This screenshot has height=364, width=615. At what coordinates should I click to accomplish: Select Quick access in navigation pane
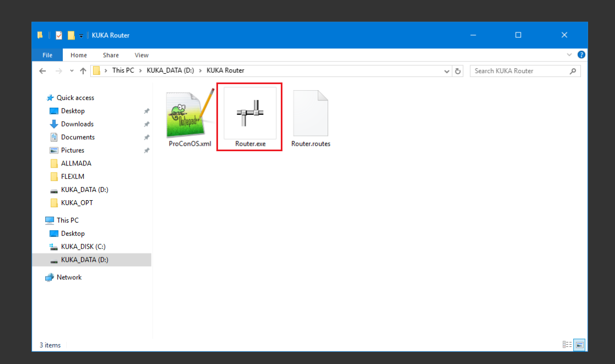(75, 97)
